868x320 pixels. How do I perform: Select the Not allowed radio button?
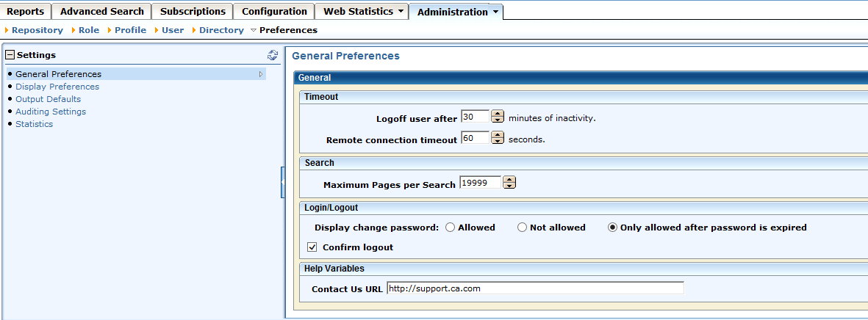(x=523, y=228)
